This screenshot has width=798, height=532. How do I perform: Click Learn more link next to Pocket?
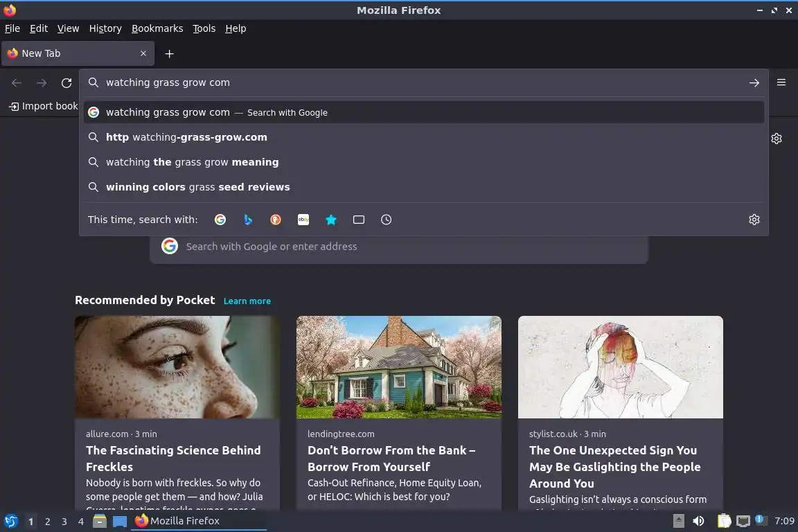pyautogui.click(x=247, y=301)
